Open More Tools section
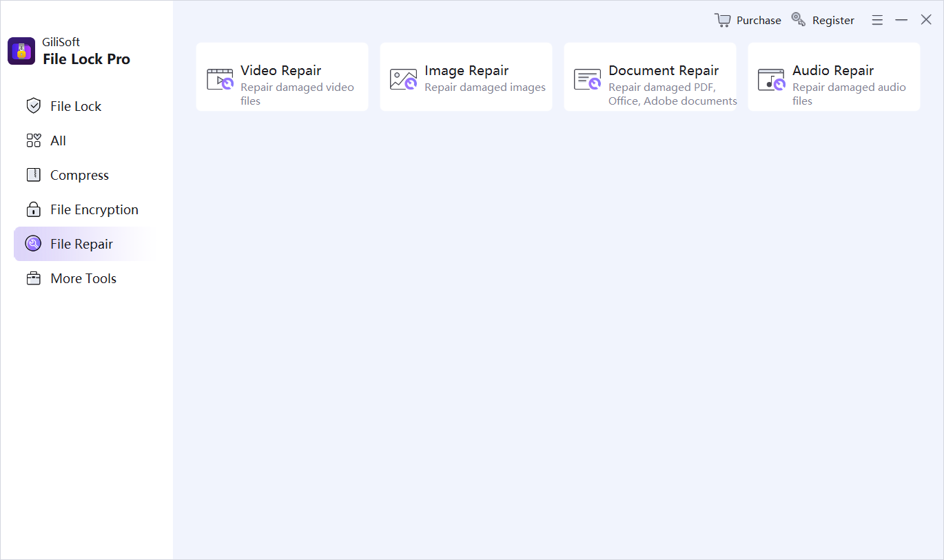The image size is (944, 560). pyautogui.click(x=83, y=278)
